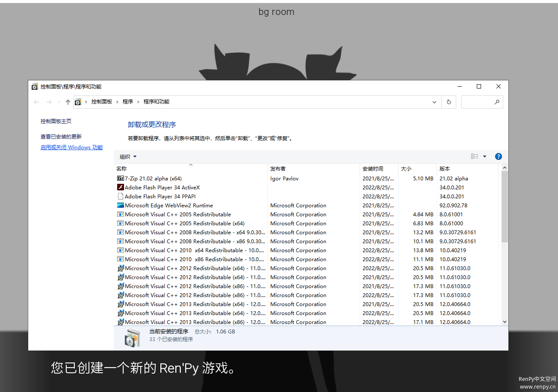Click the control panel icon in address bar
The width and height of the screenshot is (558, 392).
78,102
